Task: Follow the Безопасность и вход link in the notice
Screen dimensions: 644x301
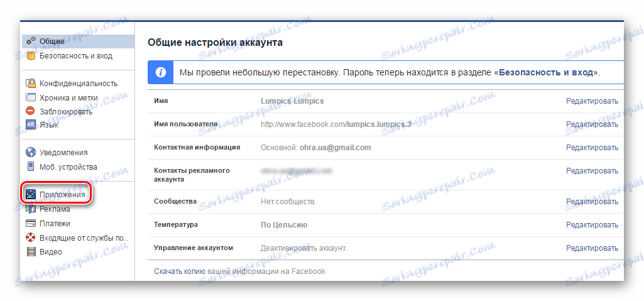Action: click(x=546, y=73)
